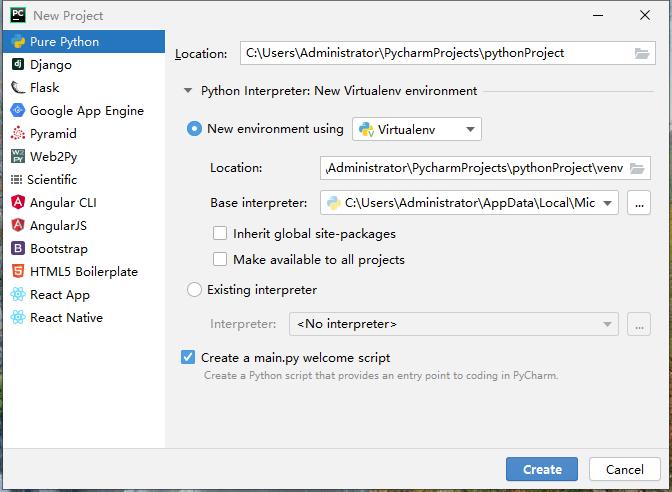Choose Google App Engine project label
The height and width of the screenshot is (492, 672).
(87, 111)
